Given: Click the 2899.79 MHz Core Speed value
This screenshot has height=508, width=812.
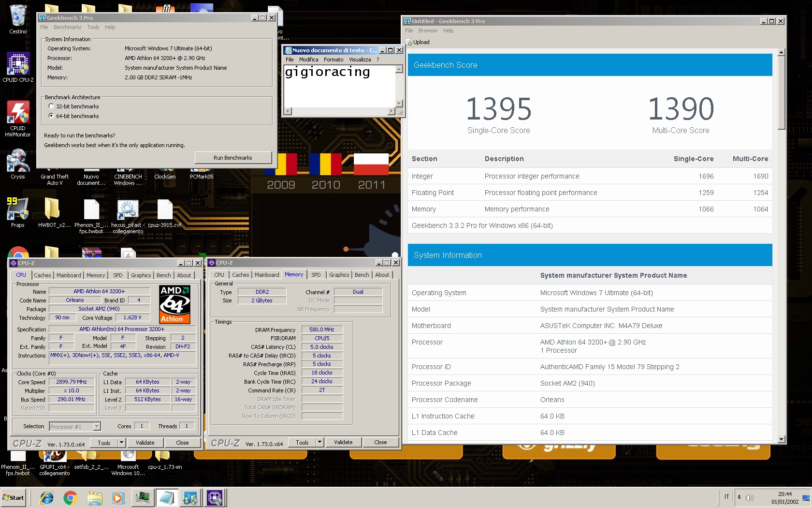Looking at the screenshot, I should coord(72,382).
